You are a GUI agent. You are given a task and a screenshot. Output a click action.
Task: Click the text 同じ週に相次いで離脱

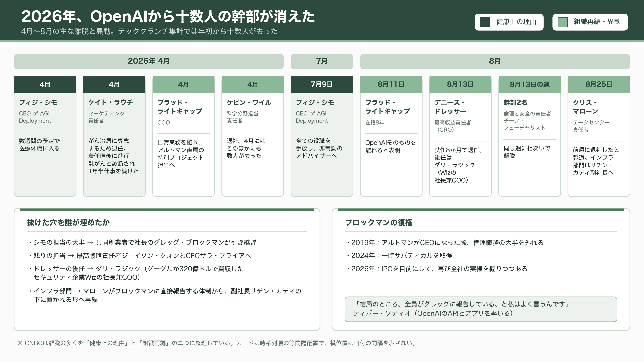pyautogui.click(x=527, y=152)
